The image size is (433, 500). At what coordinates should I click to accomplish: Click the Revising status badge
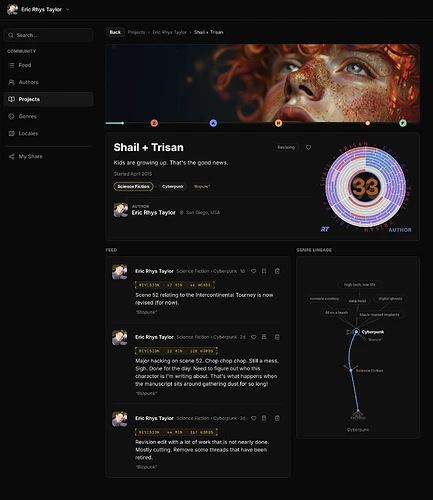pyautogui.click(x=286, y=147)
